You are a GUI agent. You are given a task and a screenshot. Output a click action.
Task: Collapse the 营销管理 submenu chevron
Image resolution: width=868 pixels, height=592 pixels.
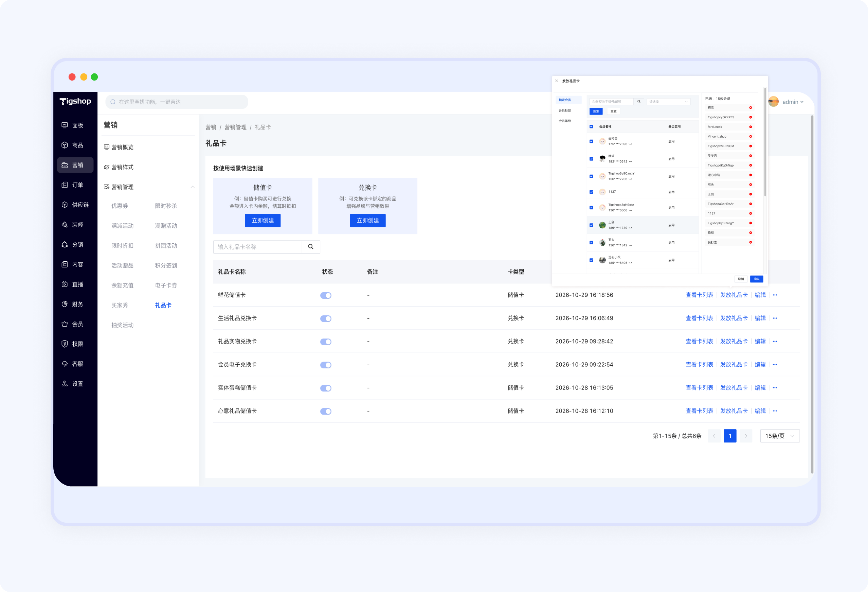click(193, 187)
